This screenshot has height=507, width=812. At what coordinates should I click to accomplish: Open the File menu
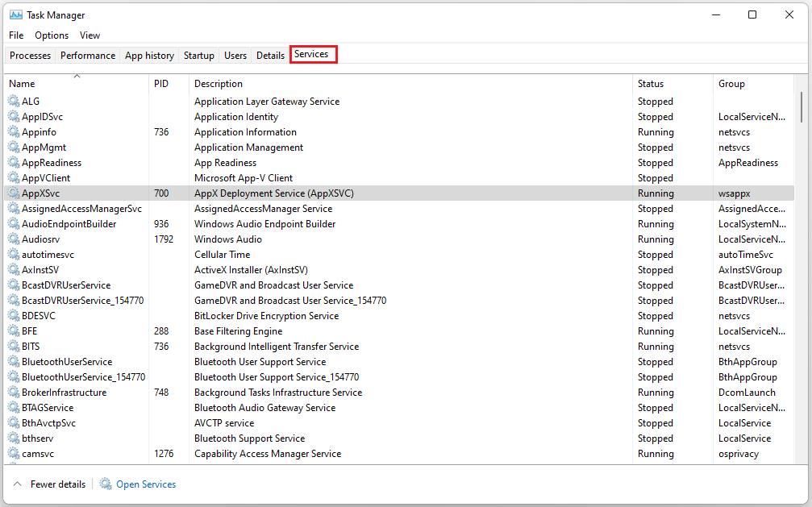pyautogui.click(x=16, y=35)
